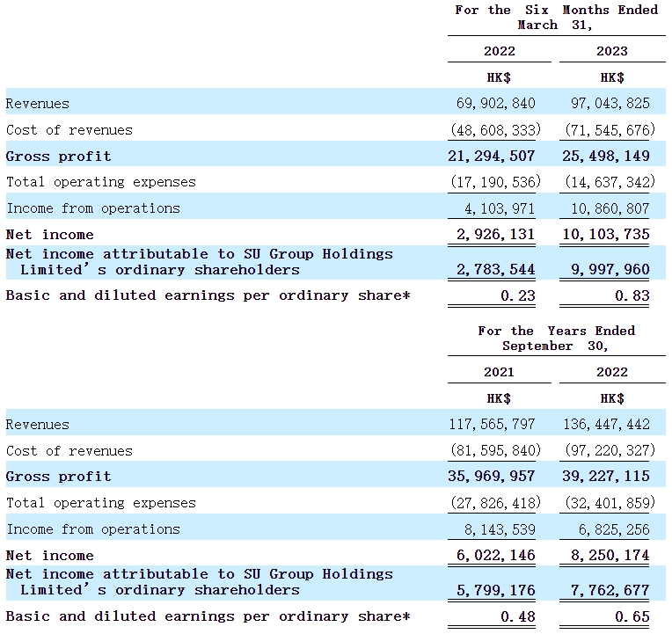
Task: Click the earnings per share value 0.48
Action: tap(518, 617)
